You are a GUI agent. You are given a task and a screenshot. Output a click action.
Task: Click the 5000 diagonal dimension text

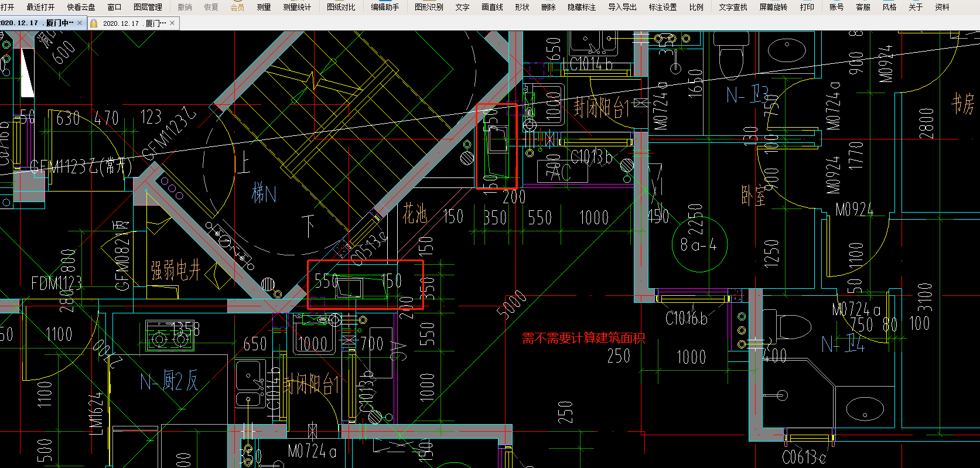(x=512, y=304)
